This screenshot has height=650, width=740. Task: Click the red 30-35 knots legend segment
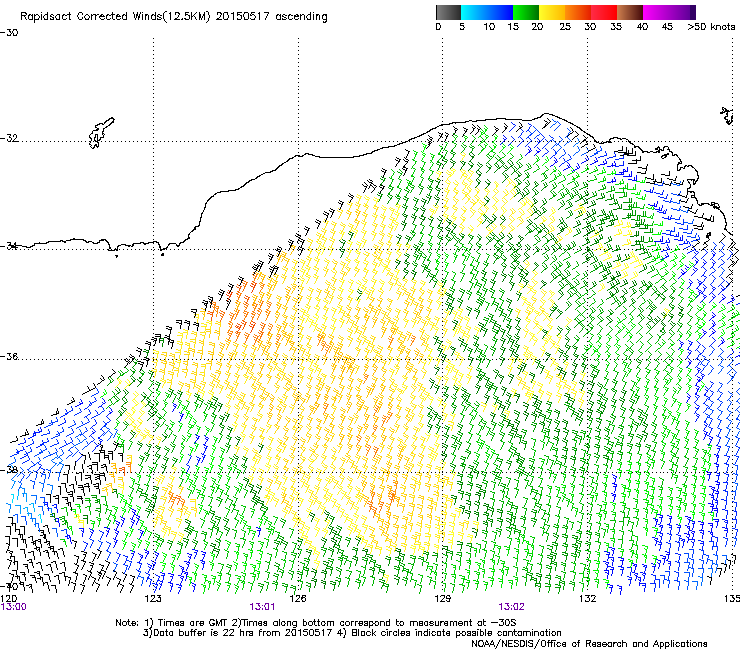coord(604,12)
